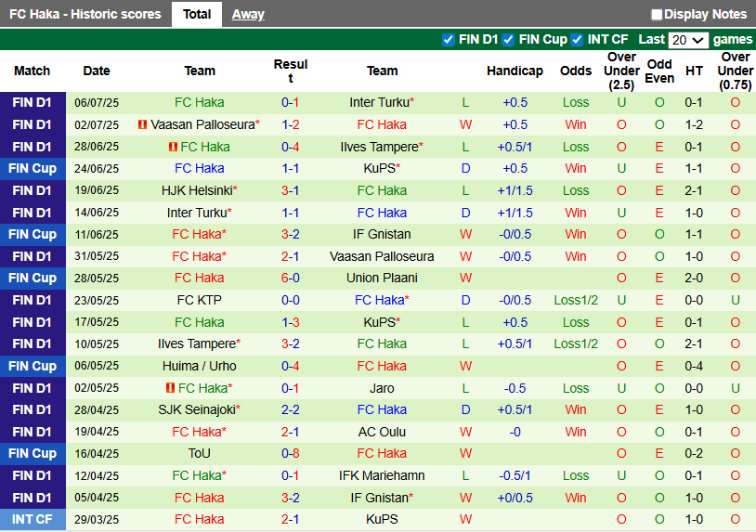Select the FIN Cup label on 16/04/25 row
This screenshot has height=532, width=756.
(x=33, y=453)
